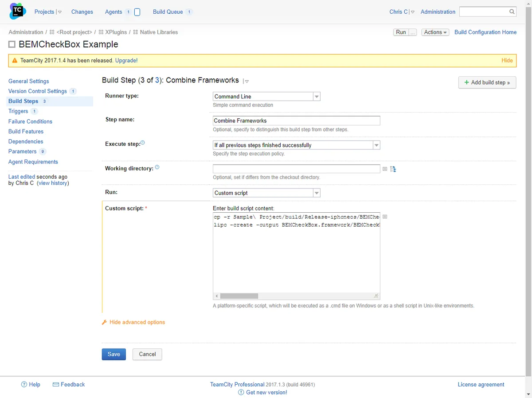This screenshot has width=532, height=398.
Task: Click the build configuration icon beside BEMCheckBox Example
Action: point(12,44)
